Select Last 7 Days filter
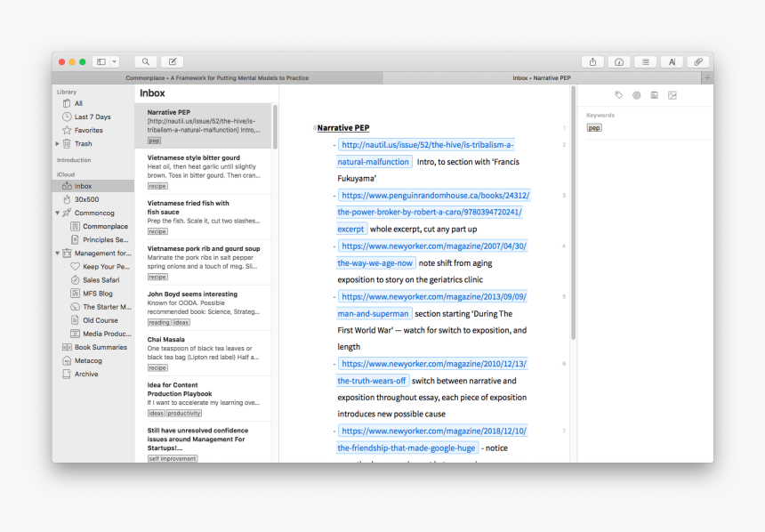The width and height of the screenshot is (765, 532). tap(93, 117)
